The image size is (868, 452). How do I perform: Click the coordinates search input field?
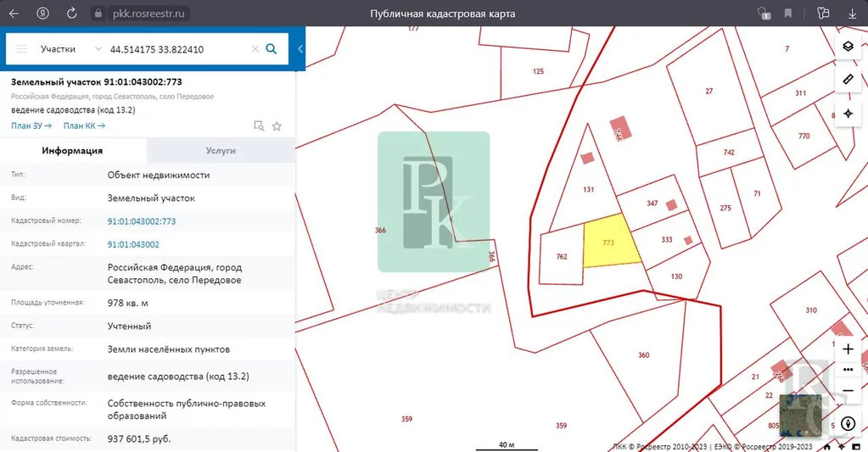(177, 49)
